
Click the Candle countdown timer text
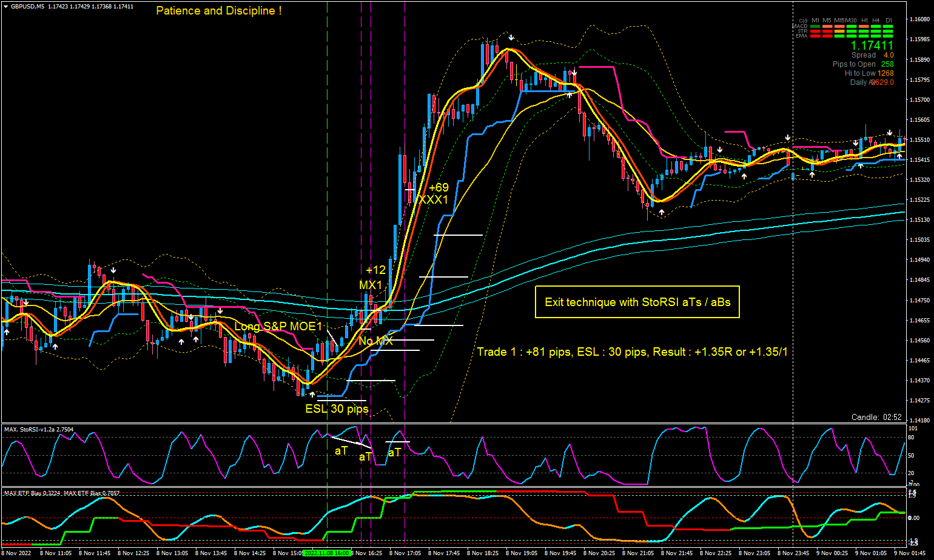click(876, 417)
